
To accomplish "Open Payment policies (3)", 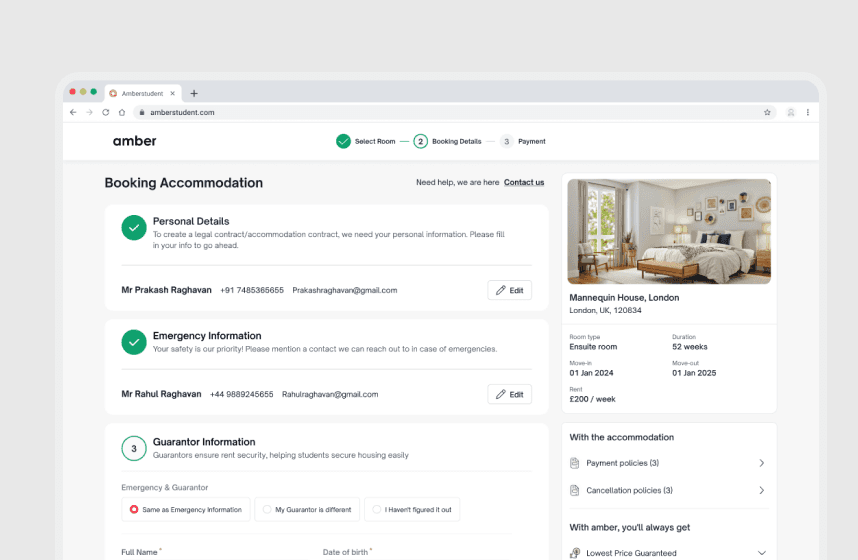I will pos(622,463).
